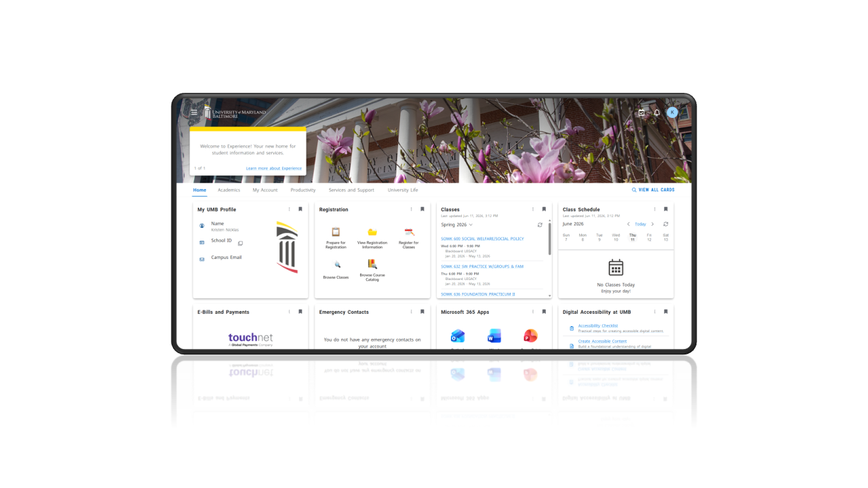Open the Create Accessible Content link

602,342
